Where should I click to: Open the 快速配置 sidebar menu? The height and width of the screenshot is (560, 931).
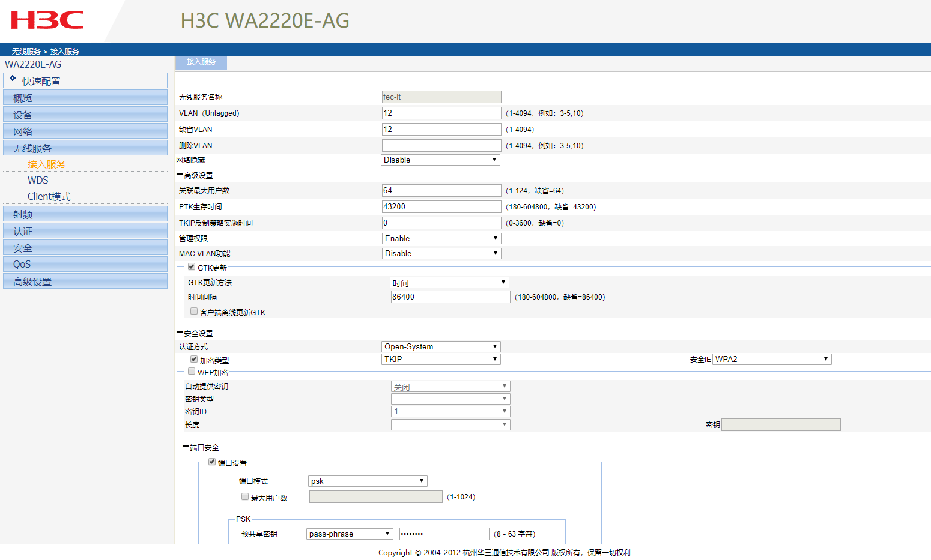(x=85, y=80)
